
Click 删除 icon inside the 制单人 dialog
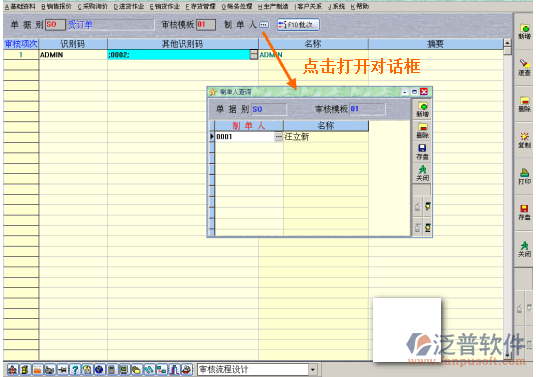422,131
